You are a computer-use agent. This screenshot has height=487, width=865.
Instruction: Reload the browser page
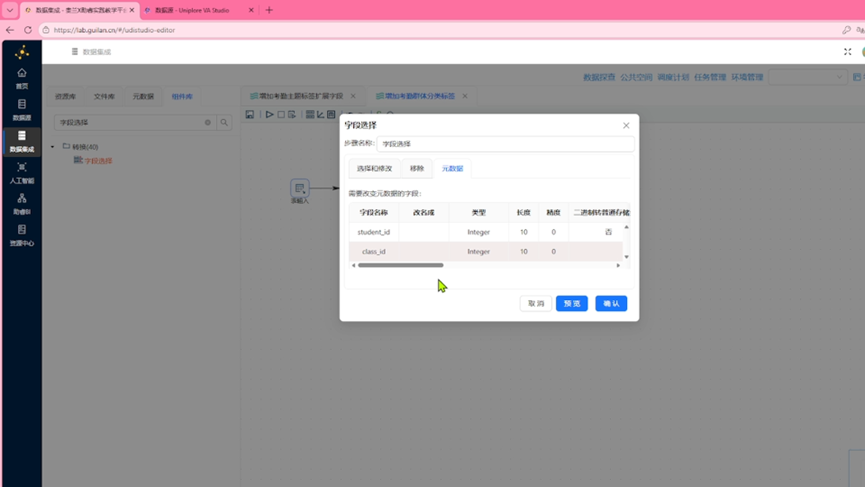28,30
